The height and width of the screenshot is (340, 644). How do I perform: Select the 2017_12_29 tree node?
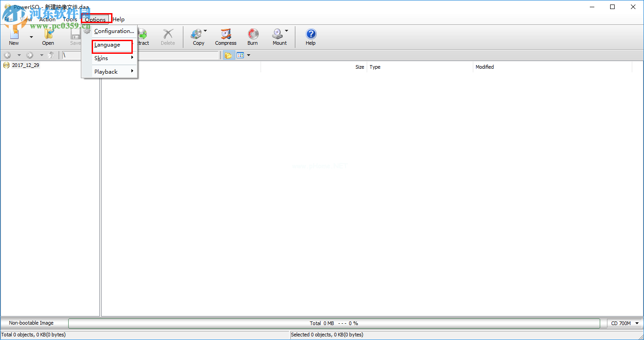(25, 65)
